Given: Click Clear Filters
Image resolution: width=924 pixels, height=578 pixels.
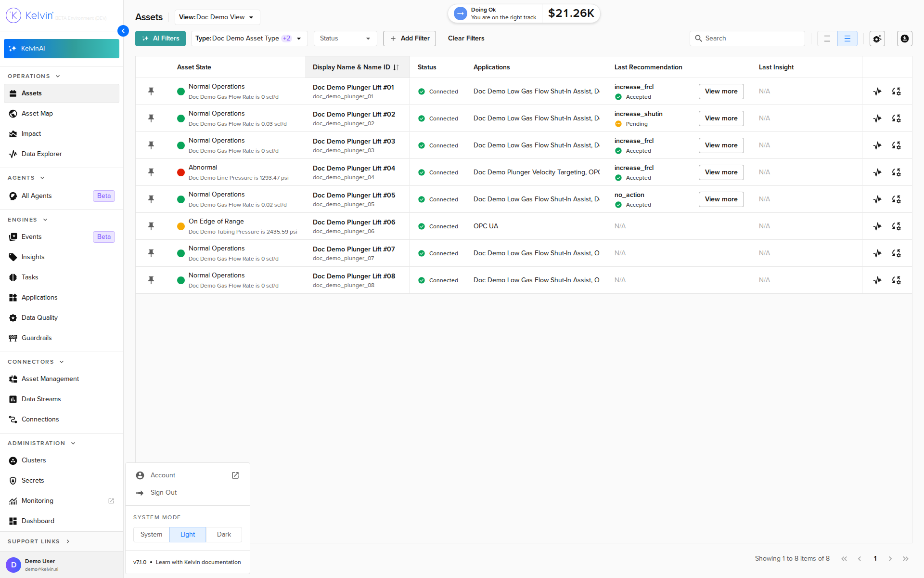Looking at the screenshot, I should (x=466, y=39).
